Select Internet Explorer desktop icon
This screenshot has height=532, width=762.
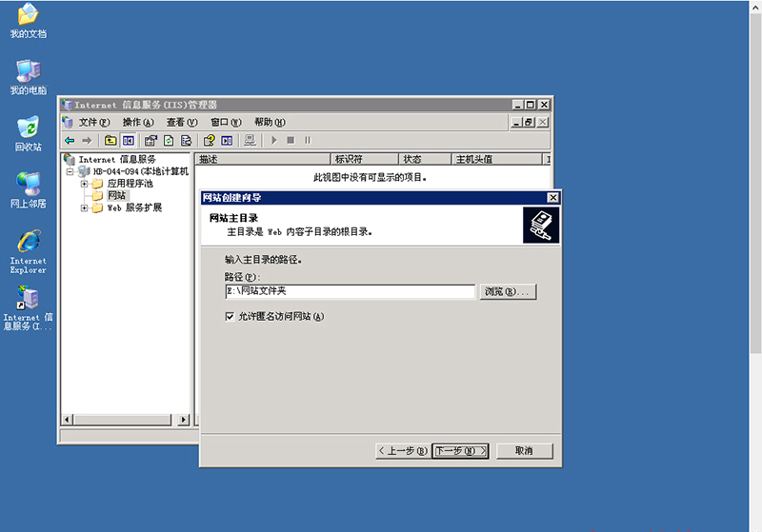coord(29,252)
